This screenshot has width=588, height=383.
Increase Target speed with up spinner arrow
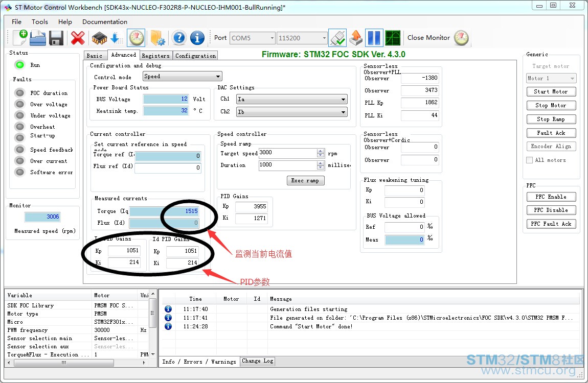320,151
